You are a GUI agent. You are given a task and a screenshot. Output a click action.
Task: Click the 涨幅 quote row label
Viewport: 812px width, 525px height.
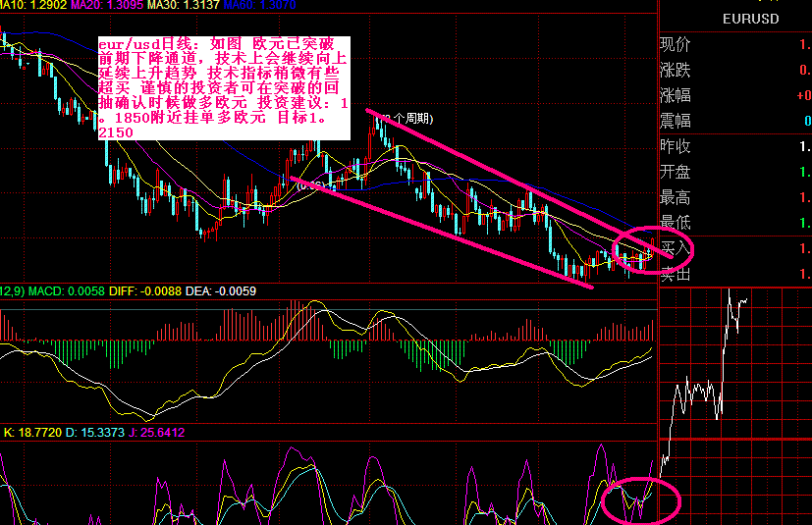(x=676, y=95)
